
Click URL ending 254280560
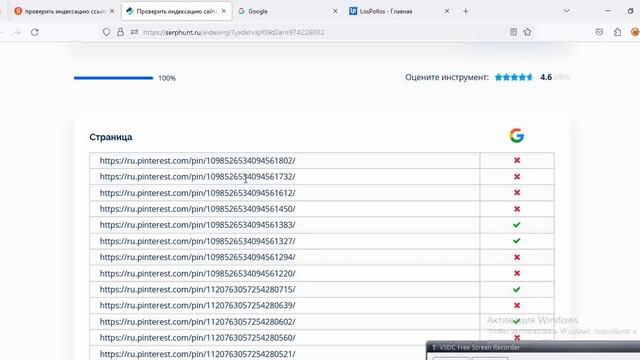(197, 338)
